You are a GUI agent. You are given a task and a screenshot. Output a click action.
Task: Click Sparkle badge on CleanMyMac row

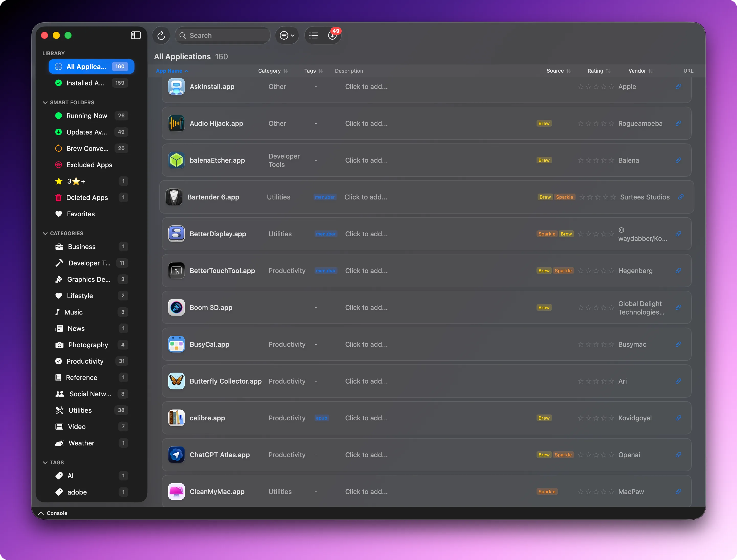pyautogui.click(x=547, y=492)
